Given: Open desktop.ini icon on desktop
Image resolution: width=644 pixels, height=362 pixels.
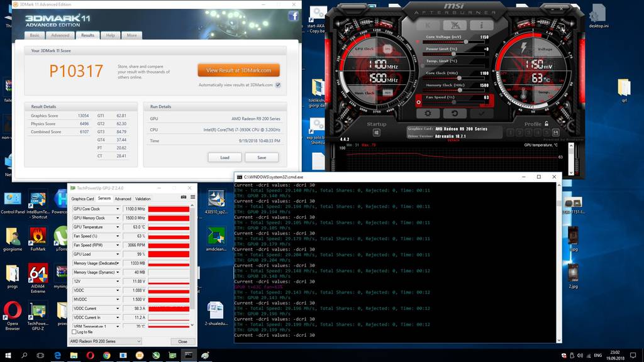Looking at the screenshot, I should [x=599, y=16].
